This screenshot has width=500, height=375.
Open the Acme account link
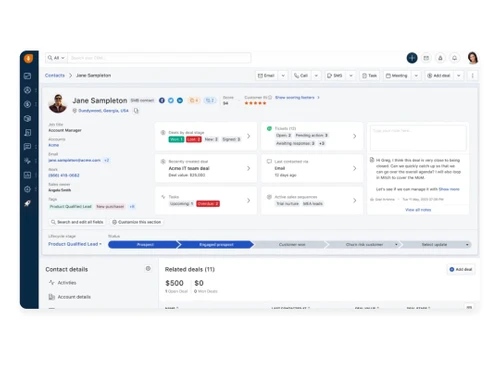click(54, 145)
